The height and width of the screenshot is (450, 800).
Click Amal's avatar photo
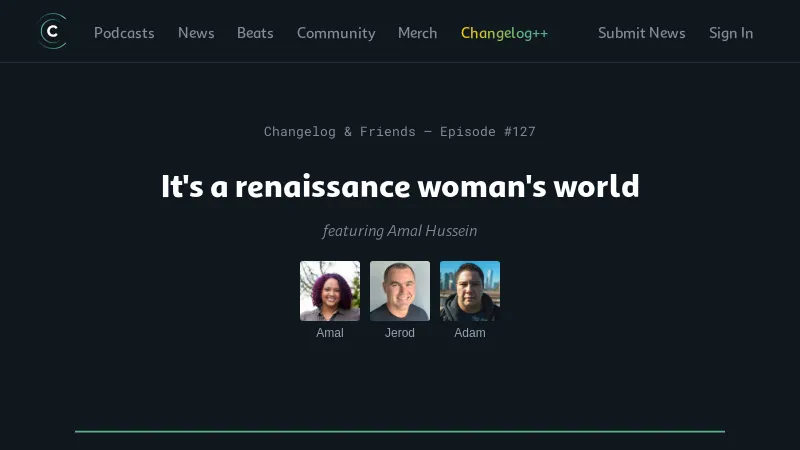[x=330, y=291]
